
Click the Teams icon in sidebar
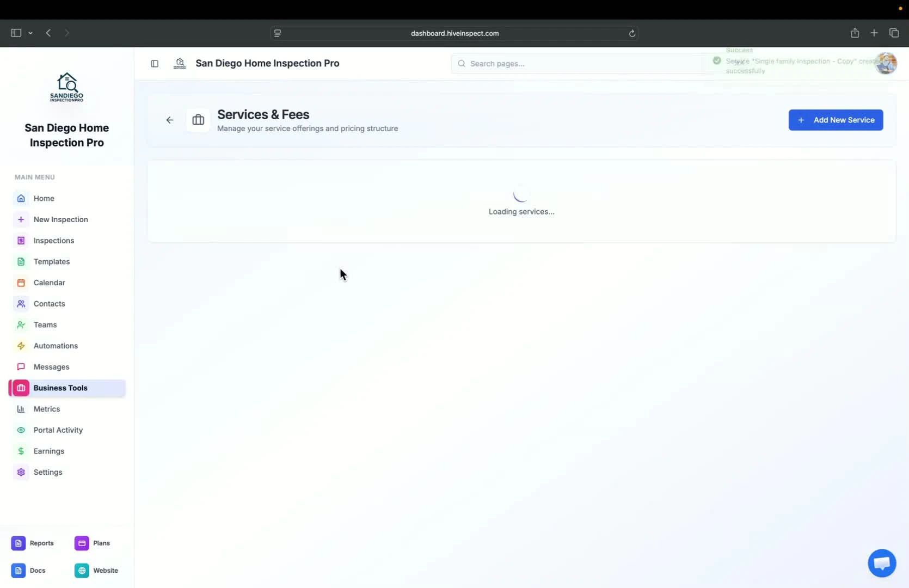point(21,324)
